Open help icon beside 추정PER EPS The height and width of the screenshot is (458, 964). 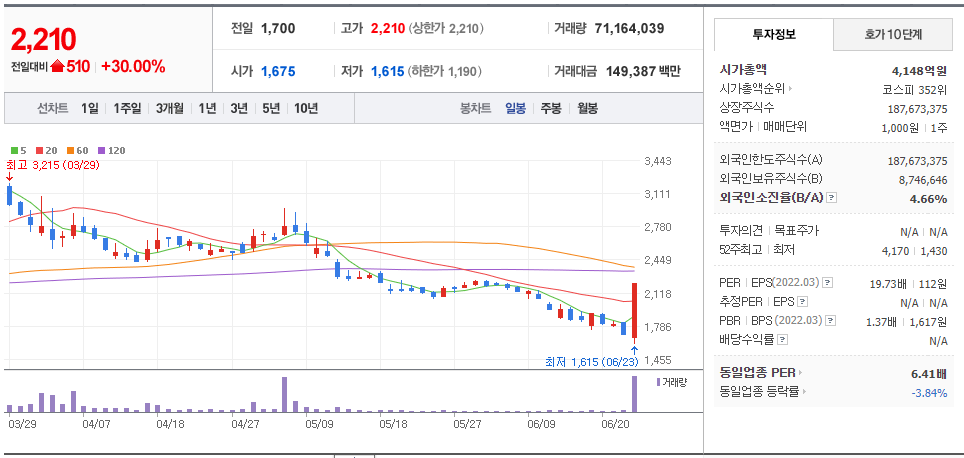pos(803,302)
